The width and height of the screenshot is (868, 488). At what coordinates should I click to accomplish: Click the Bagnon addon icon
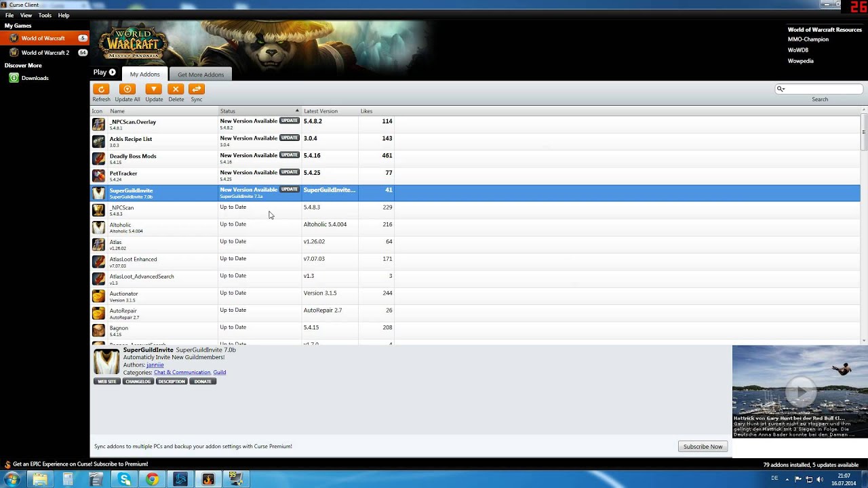click(98, 331)
